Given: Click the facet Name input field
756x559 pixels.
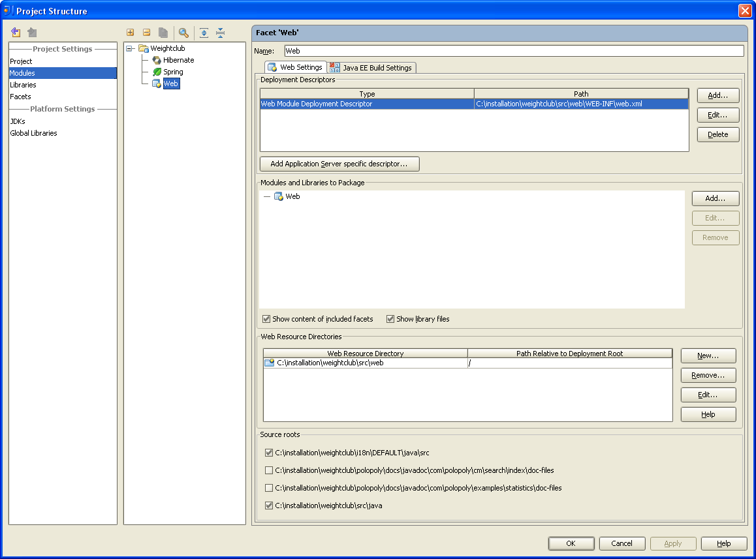Looking at the screenshot, I should 514,51.
